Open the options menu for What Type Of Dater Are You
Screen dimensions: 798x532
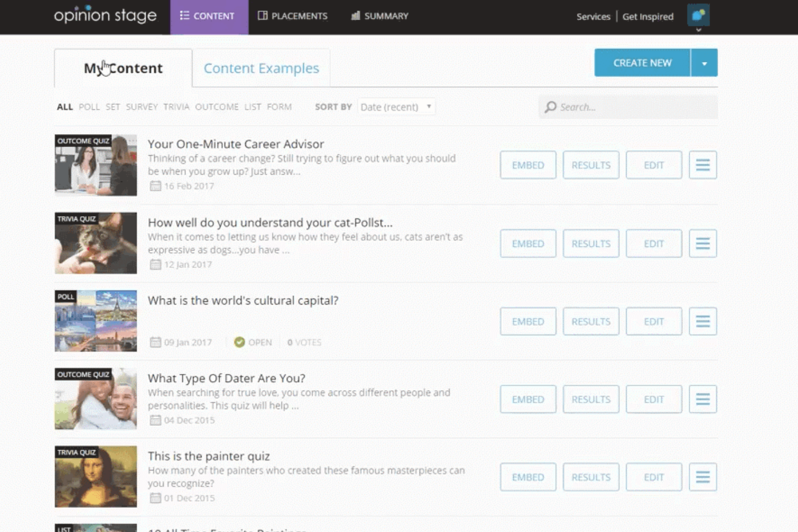point(703,399)
